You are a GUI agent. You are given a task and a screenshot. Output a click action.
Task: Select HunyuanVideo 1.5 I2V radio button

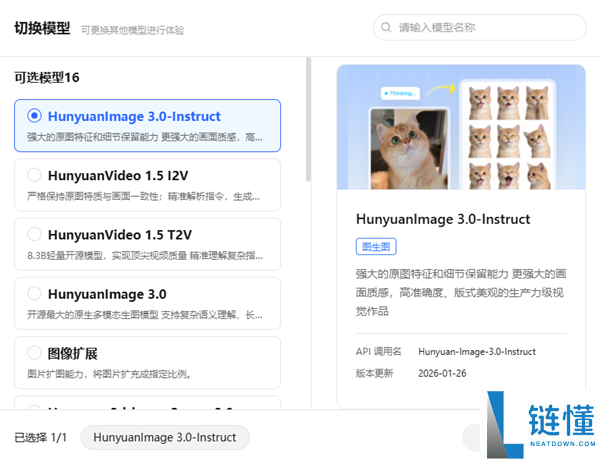coord(34,175)
